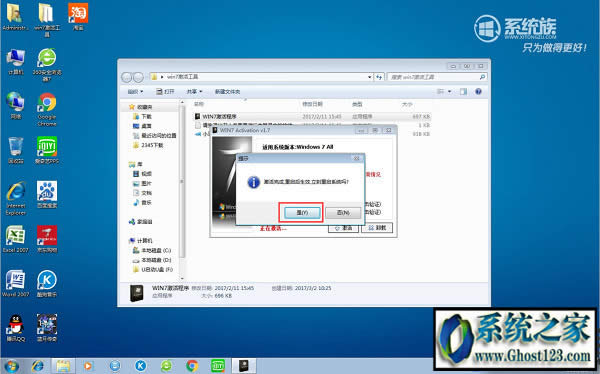The height and width of the screenshot is (374, 600).
Task: Toggle the Explorer preview pane
Action: [463, 91]
